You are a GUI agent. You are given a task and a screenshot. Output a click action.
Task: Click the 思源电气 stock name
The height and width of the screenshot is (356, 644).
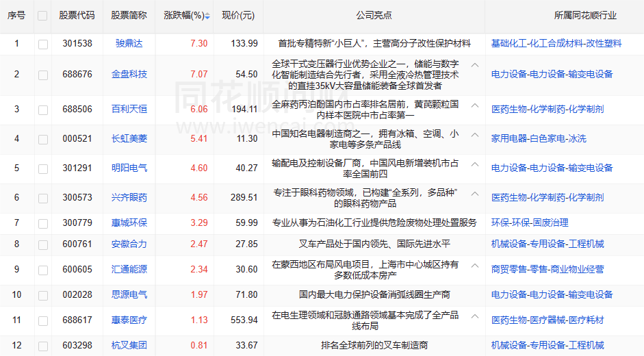[129, 295]
